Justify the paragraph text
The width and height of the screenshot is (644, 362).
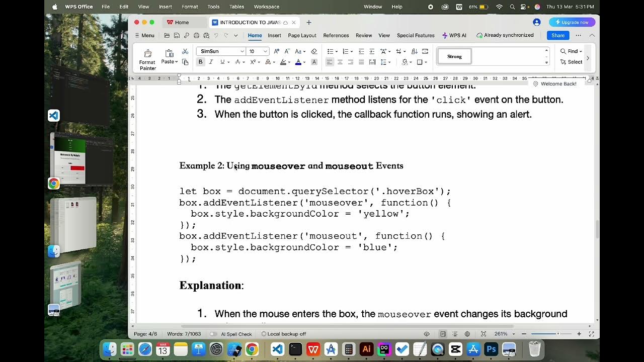(x=361, y=62)
